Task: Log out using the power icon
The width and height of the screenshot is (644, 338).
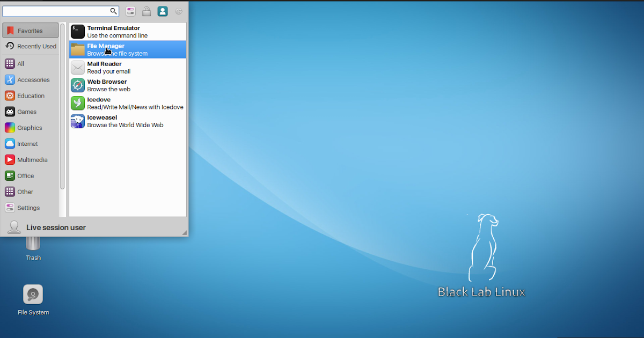Action: [x=178, y=11]
